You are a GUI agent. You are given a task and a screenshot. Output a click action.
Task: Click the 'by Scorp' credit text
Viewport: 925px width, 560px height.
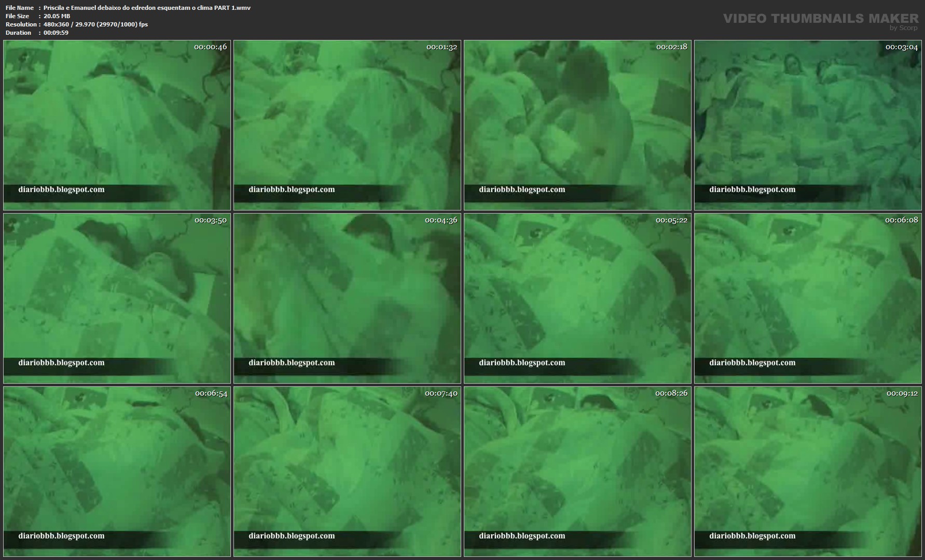[x=903, y=28]
